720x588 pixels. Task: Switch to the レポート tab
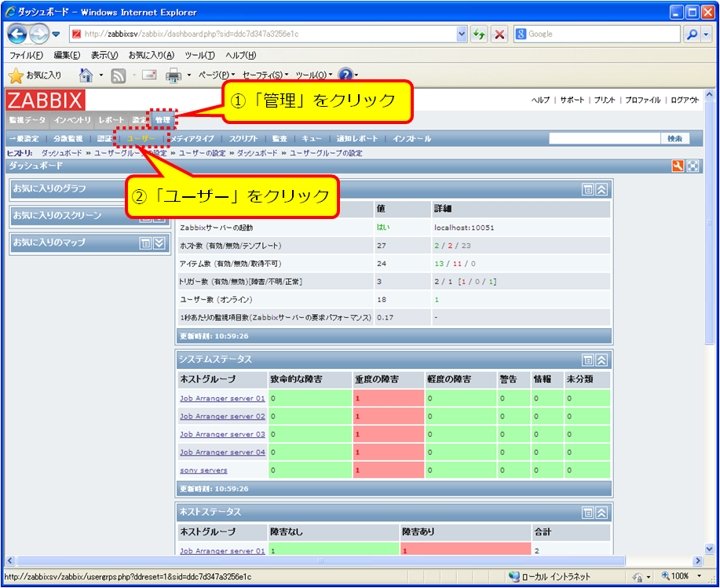[111, 120]
